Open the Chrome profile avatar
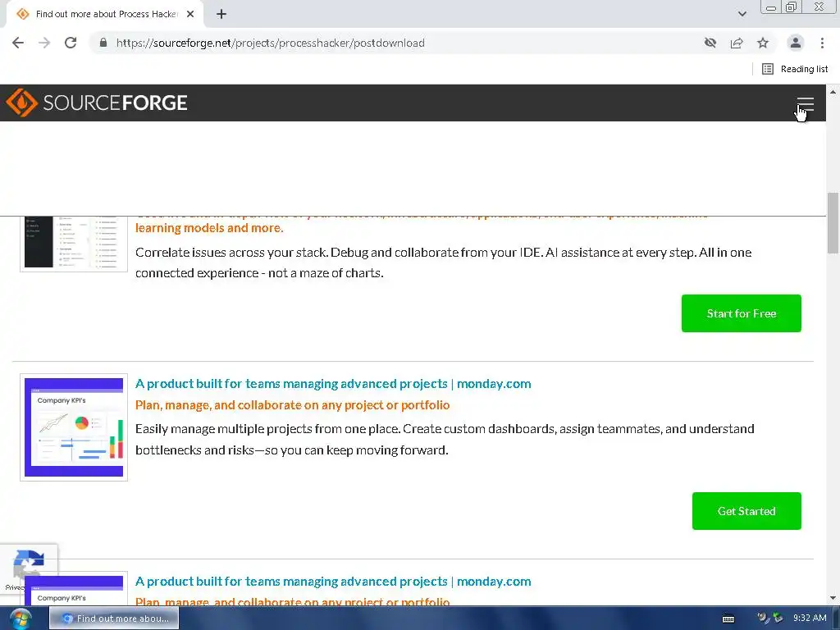 (x=796, y=43)
